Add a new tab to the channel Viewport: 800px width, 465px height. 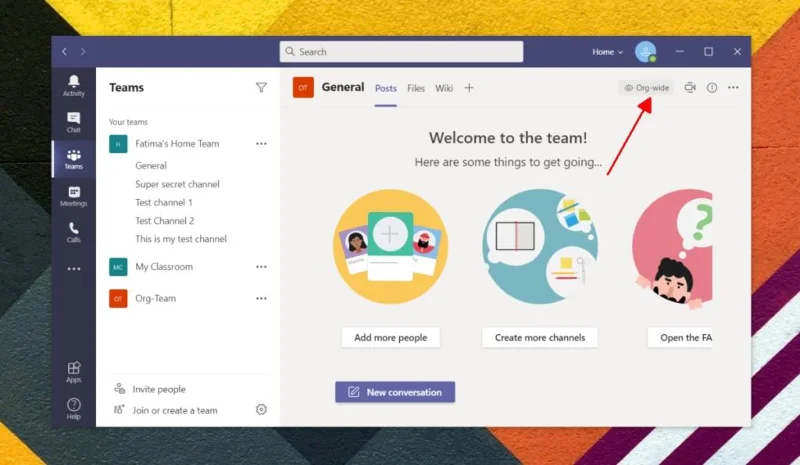pos(469,88)
